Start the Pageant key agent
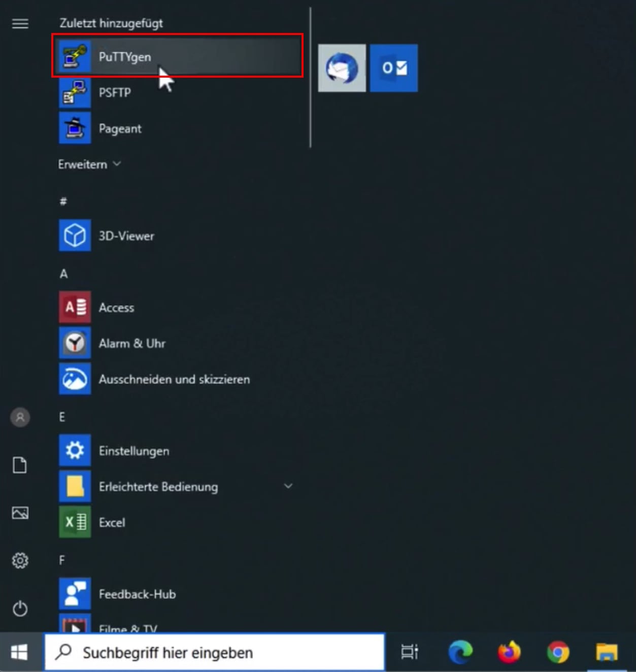Screen dimensions: 636x672 point(120,128)
